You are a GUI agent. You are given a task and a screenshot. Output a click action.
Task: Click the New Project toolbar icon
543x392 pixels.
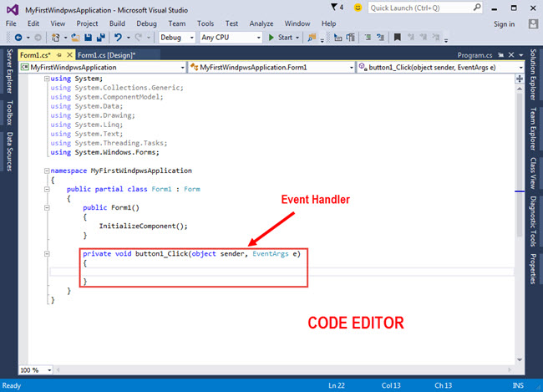(55, 38)
